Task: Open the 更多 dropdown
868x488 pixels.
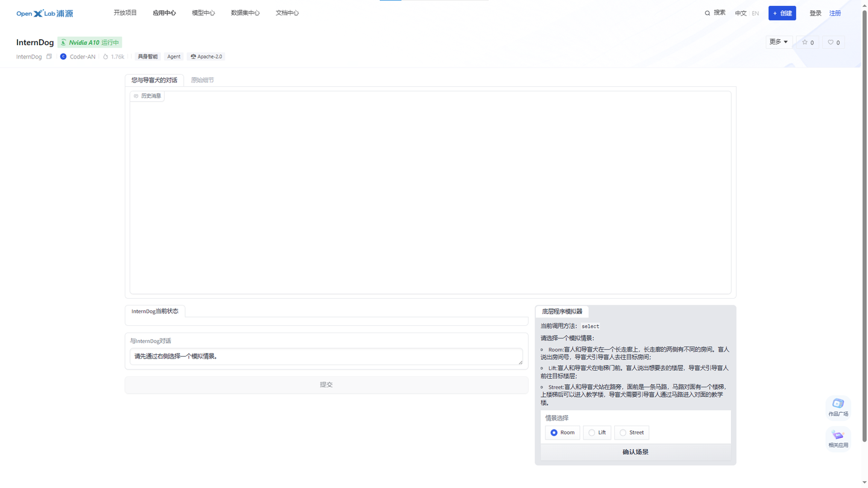Action: pyautogui.click(x=778, y=42)
